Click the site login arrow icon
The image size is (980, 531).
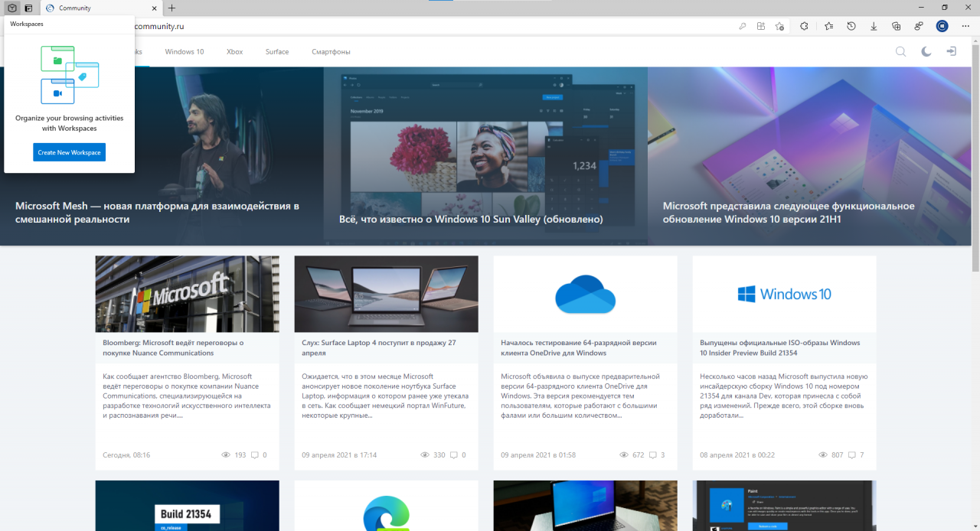point(951,51)
